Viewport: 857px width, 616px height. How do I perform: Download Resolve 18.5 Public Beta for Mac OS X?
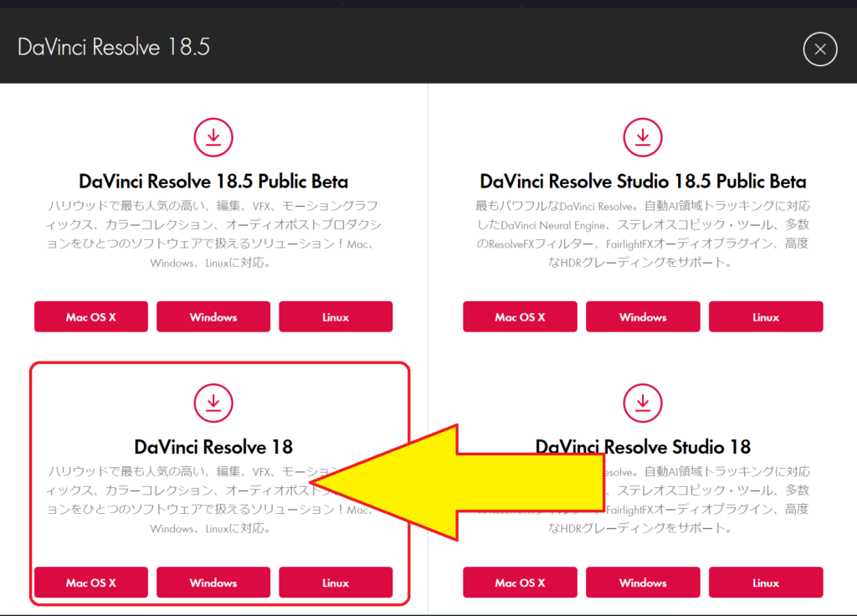pos(91,316)
